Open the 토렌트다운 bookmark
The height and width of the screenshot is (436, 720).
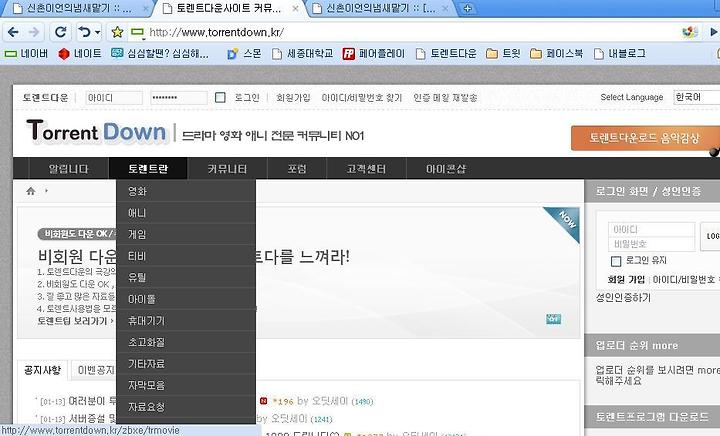coord(446,54)
